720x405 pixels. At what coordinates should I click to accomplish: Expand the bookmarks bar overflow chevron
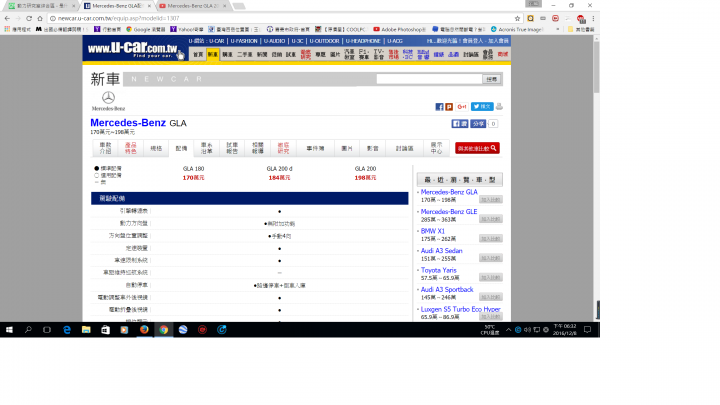point(558,29)
